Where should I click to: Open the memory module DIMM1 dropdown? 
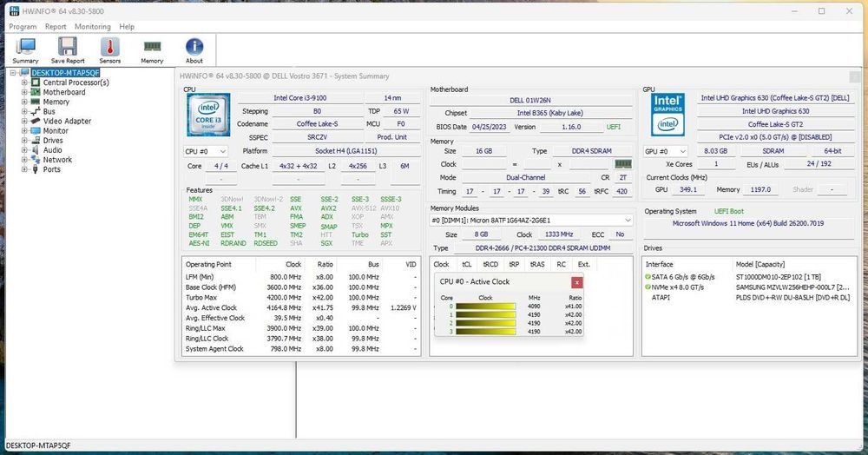point(531,221)
